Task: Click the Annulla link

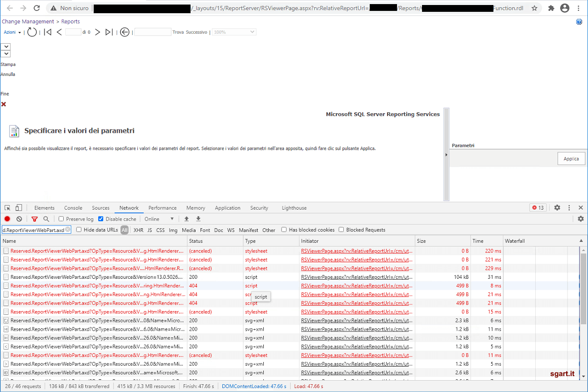Action: click(8, 74)
